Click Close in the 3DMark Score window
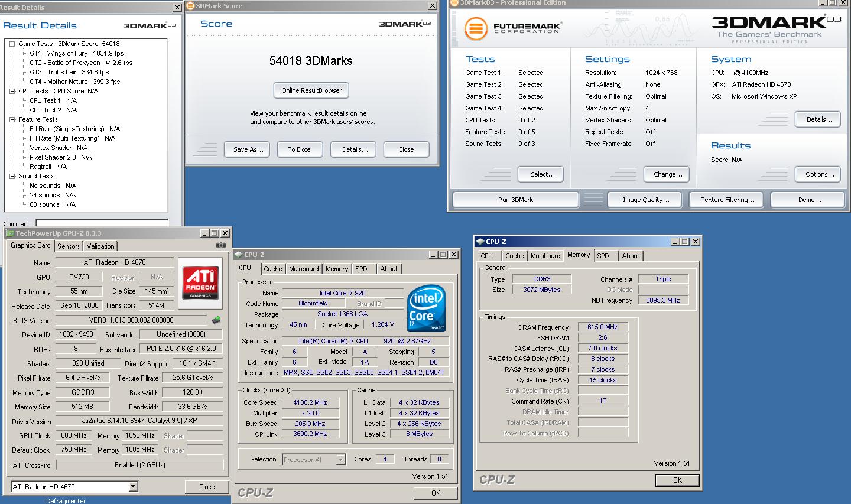This screenshot has height=504, width=851. [406, 149]
